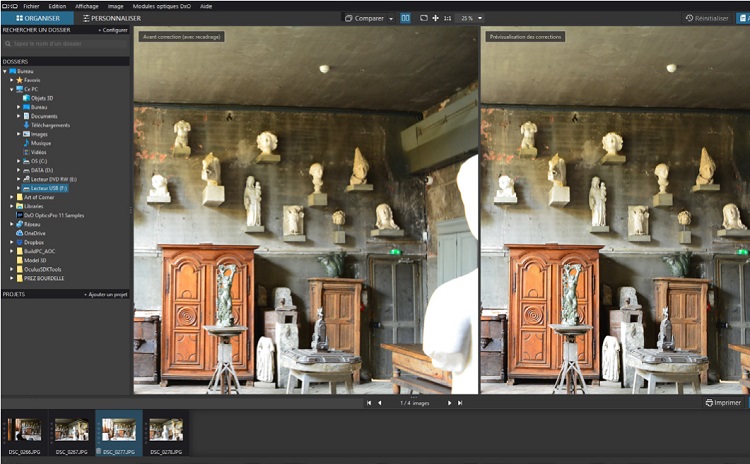Open the Affichage menu
750x464 pixels.
click(x=87, y=5)
